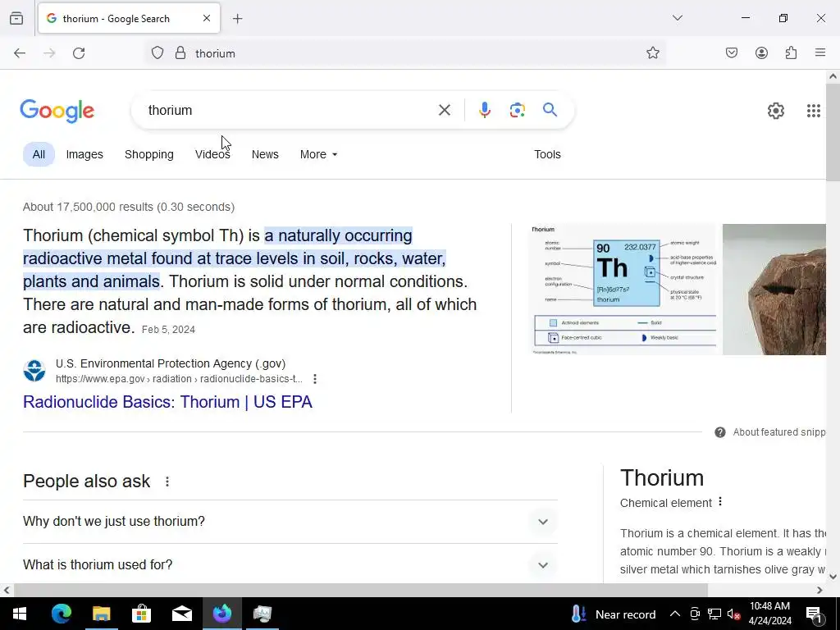Expand 'What is thorium used for?' question

[290, 564]
